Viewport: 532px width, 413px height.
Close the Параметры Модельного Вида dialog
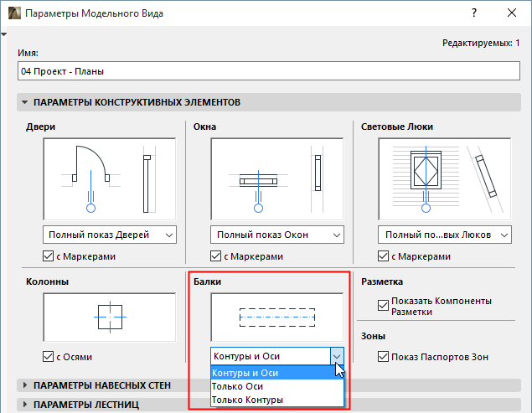(x=512, y=13)
